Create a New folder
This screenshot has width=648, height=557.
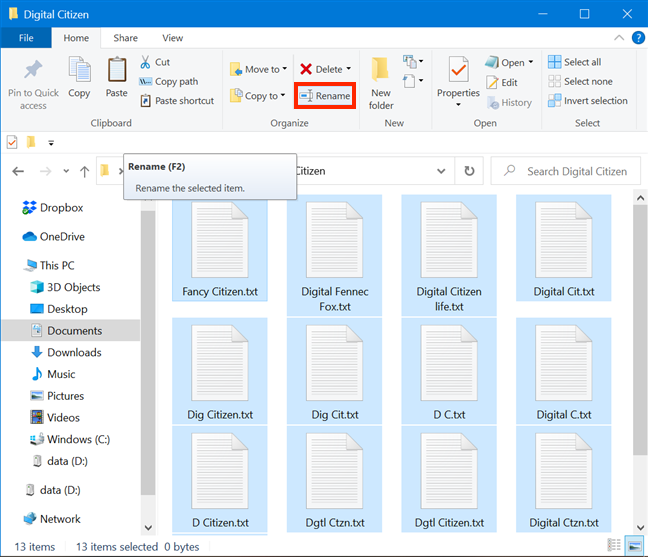coord(381,84)
